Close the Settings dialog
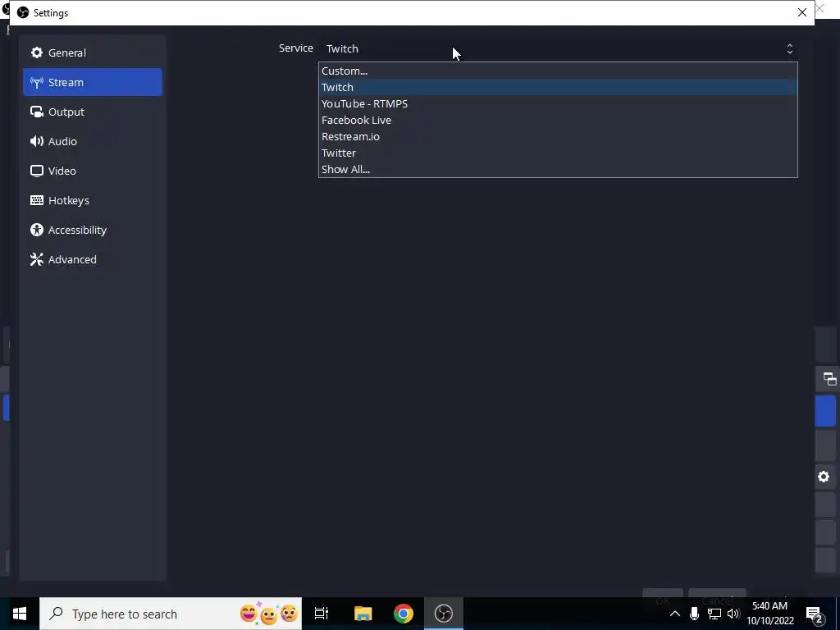Viewport: 840px width, 630px height. coord(802,12)
